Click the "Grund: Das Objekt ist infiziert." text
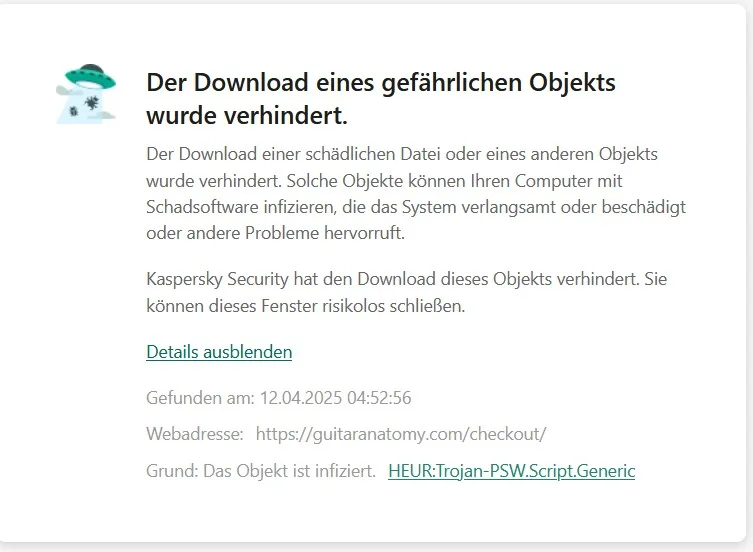 point(261,471)
